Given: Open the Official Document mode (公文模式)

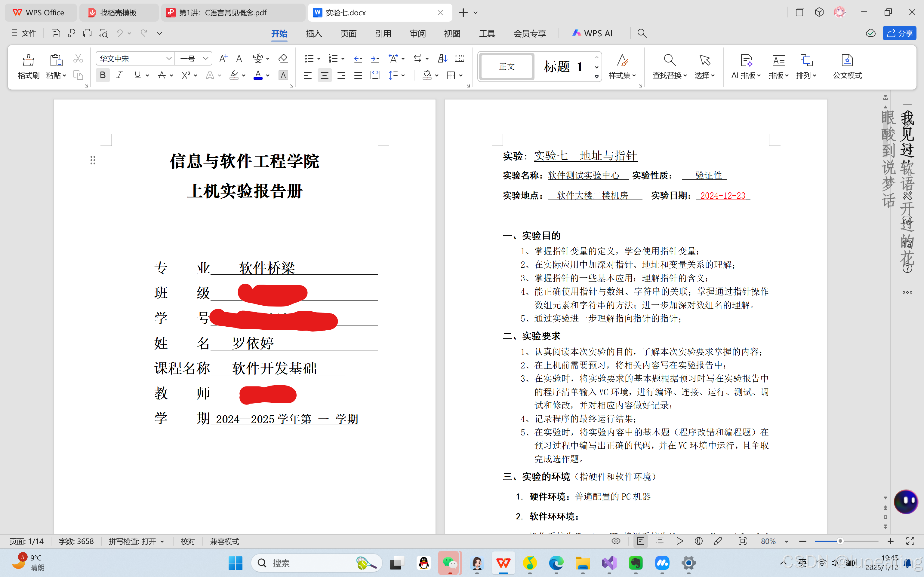Looking at the screenshot, I should (847, 66).
